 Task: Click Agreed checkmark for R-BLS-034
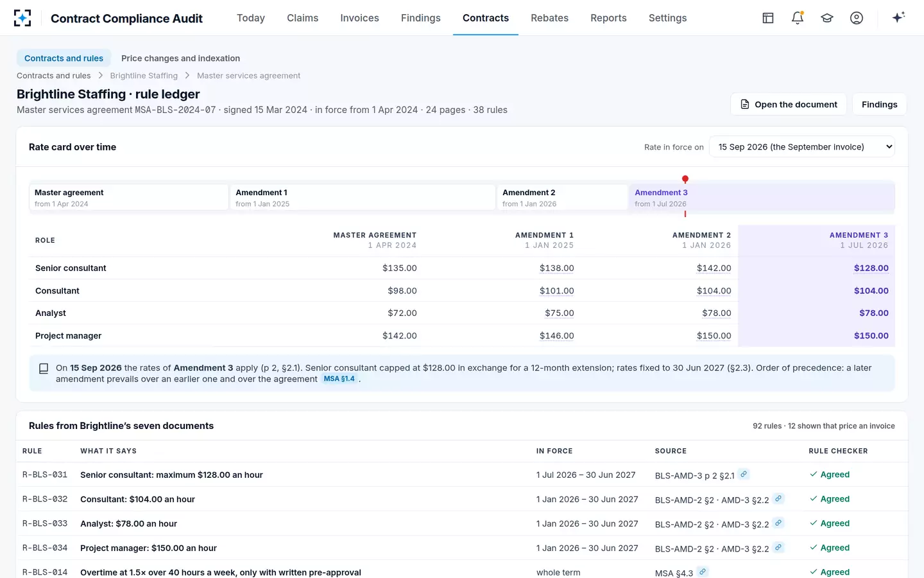pyautogui.click(x=814, y=548)
